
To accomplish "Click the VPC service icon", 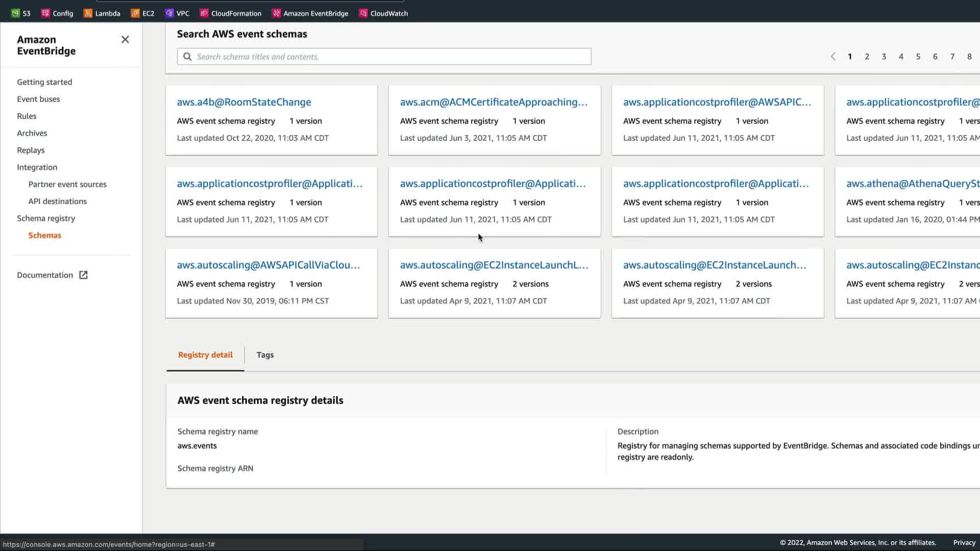I will [x=169, y=13].
